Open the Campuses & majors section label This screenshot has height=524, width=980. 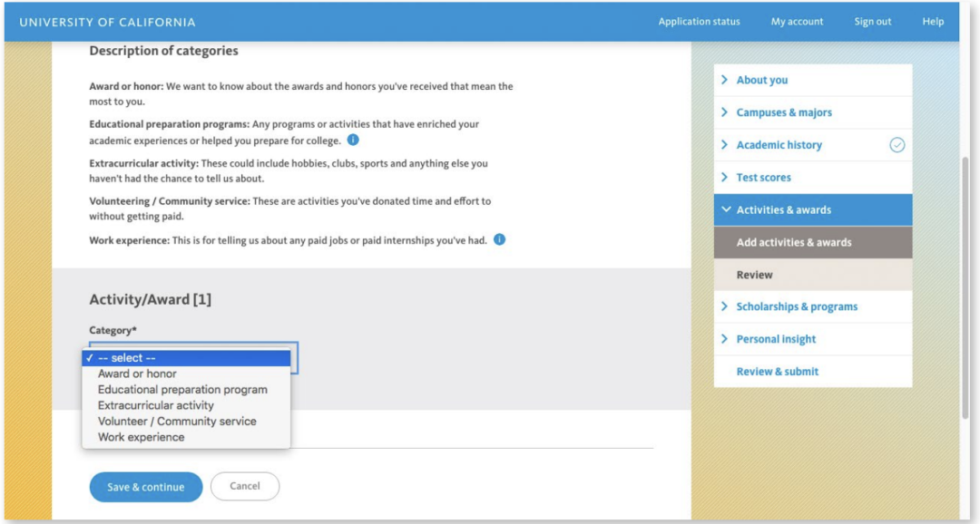tap(784, 112)
